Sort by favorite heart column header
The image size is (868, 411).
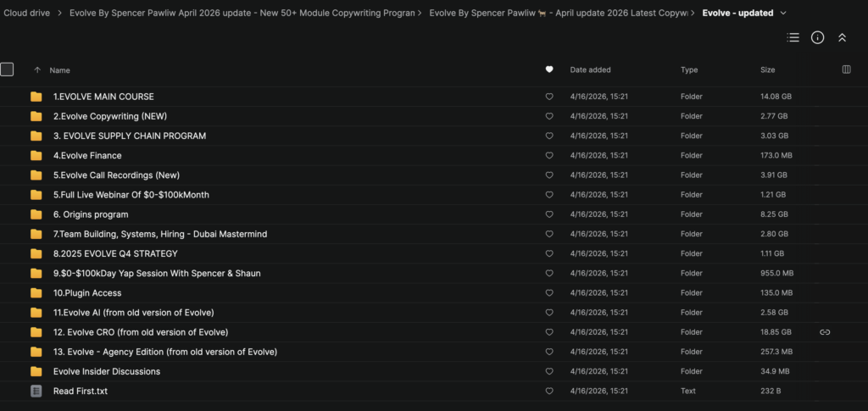click(x=549, y=69)
